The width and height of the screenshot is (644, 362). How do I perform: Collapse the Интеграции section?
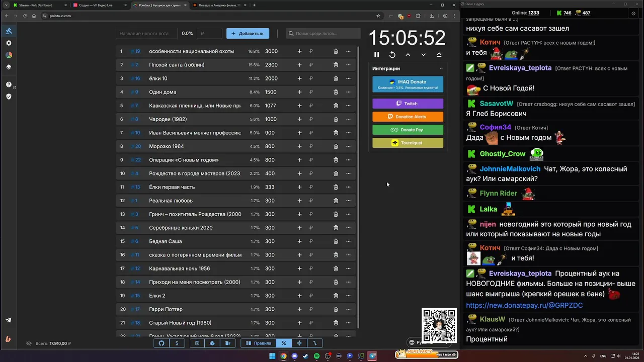(441, 68)
